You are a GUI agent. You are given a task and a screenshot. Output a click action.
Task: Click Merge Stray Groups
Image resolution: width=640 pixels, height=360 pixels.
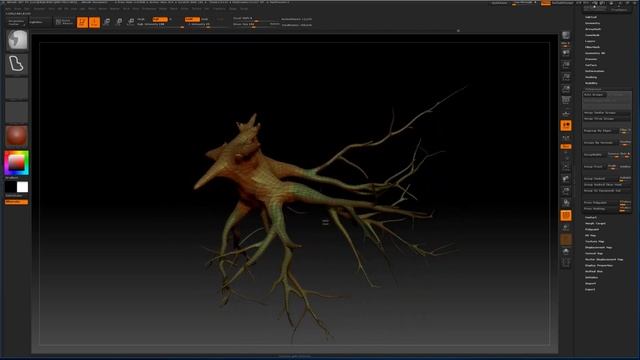pyautogui.click(x=607, y=119)
